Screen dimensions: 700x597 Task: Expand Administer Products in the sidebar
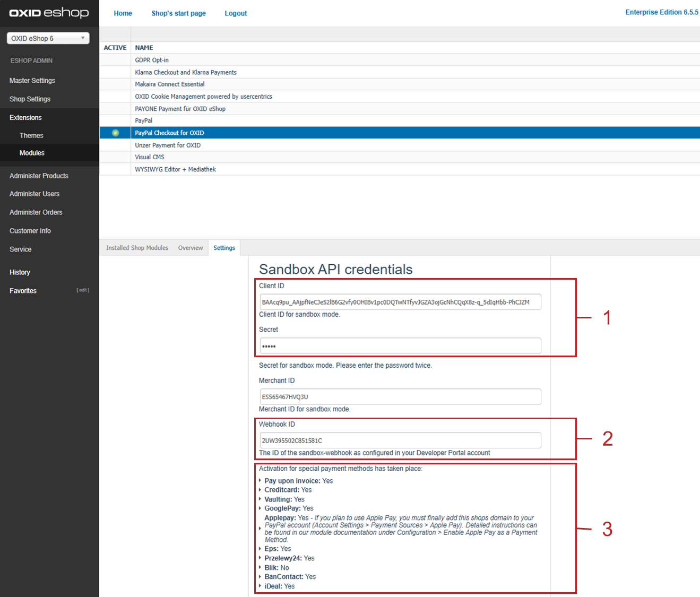pyautogui.click(x=39, y=176)
